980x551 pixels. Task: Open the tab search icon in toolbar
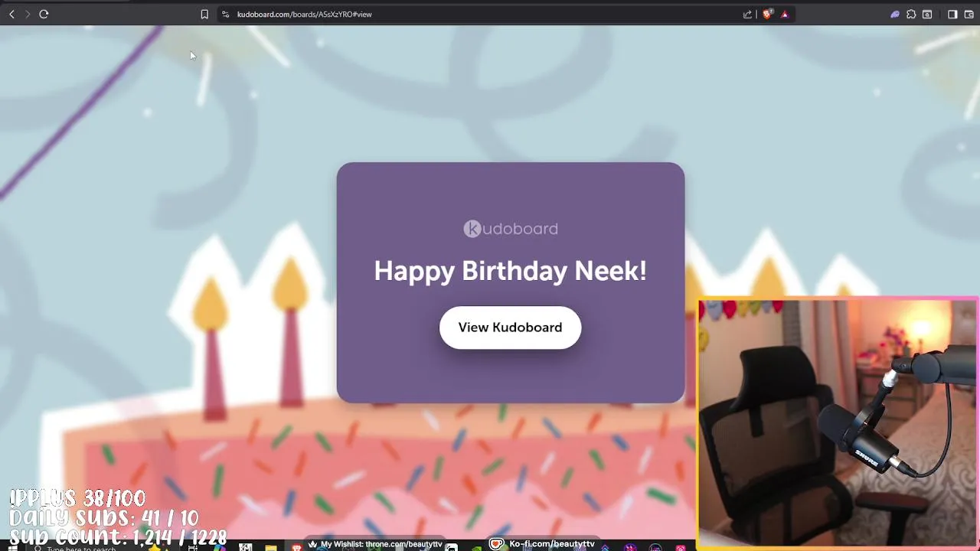click(x=927, y=14)
